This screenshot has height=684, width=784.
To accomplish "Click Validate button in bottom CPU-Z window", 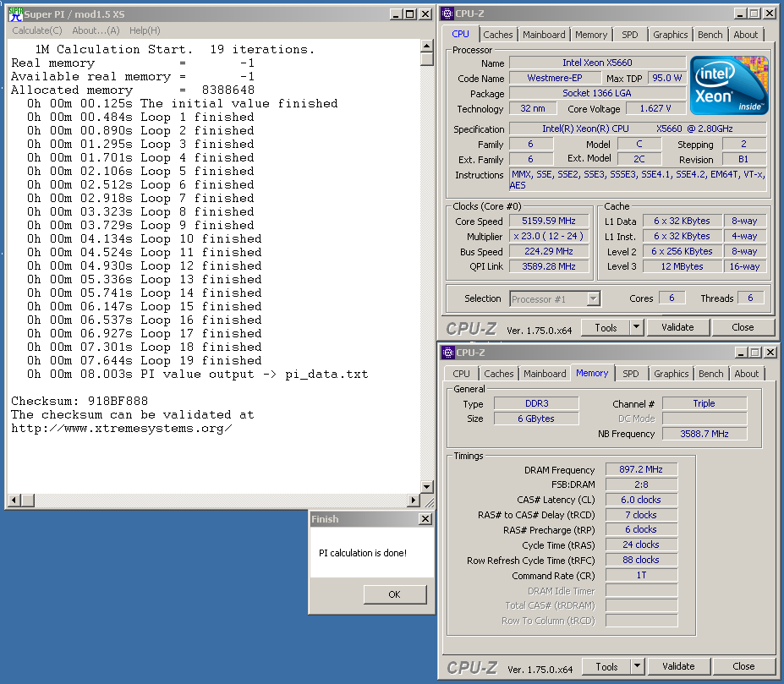I will coord(678,666).
